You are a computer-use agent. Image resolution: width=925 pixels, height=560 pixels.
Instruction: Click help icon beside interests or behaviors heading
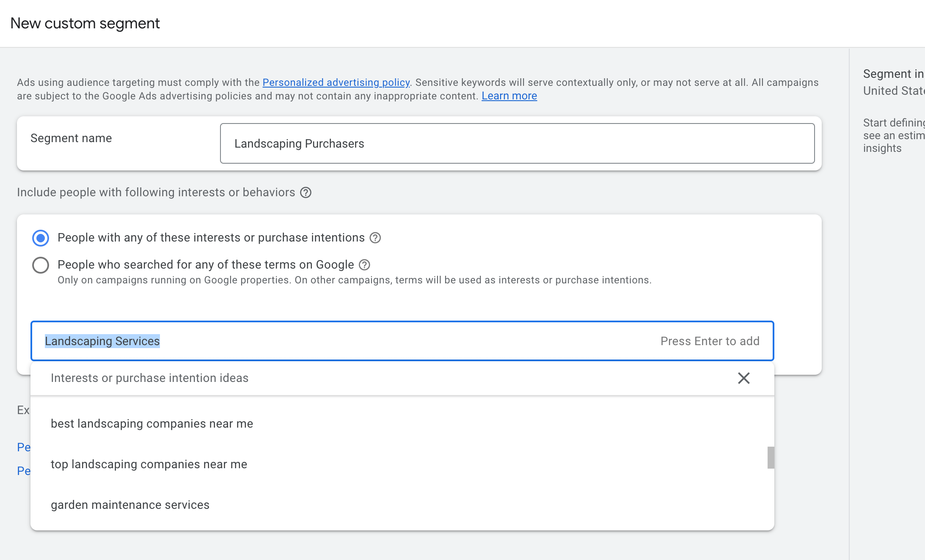click(306, 192)
